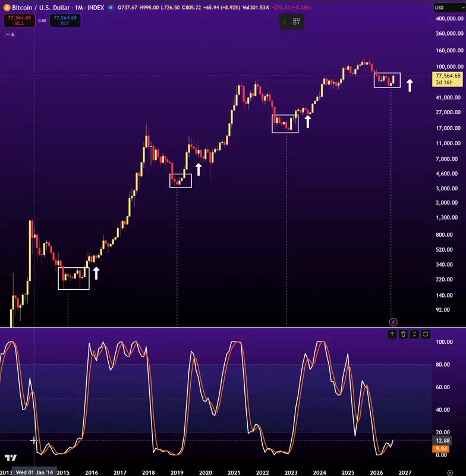Click the Vol 301.53K reading
This screenshot has width=466, height=476.
click(x=256, y=8)
